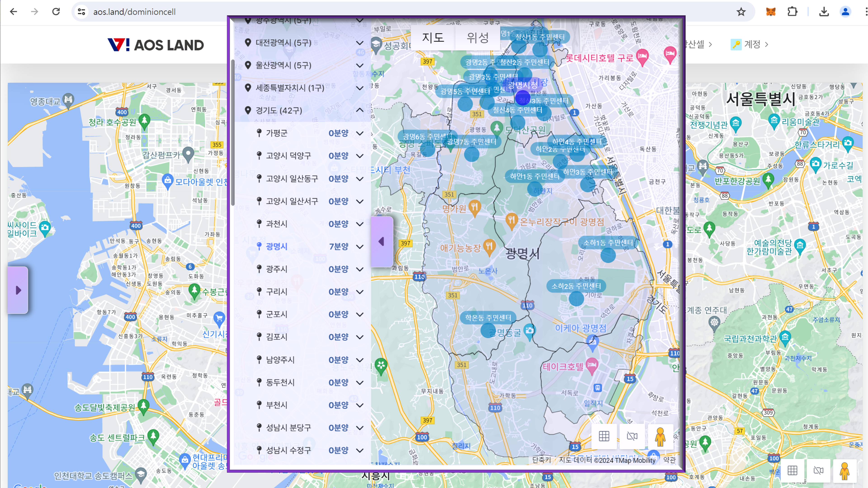Toggle the crossed-out camera icon in modal map

tap(632, 436)
